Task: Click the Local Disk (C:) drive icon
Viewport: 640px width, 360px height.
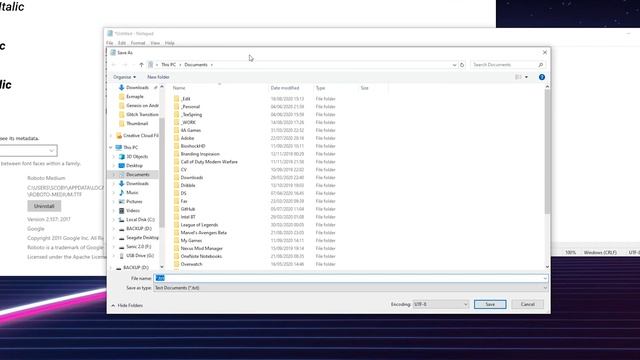Action: 122,220
